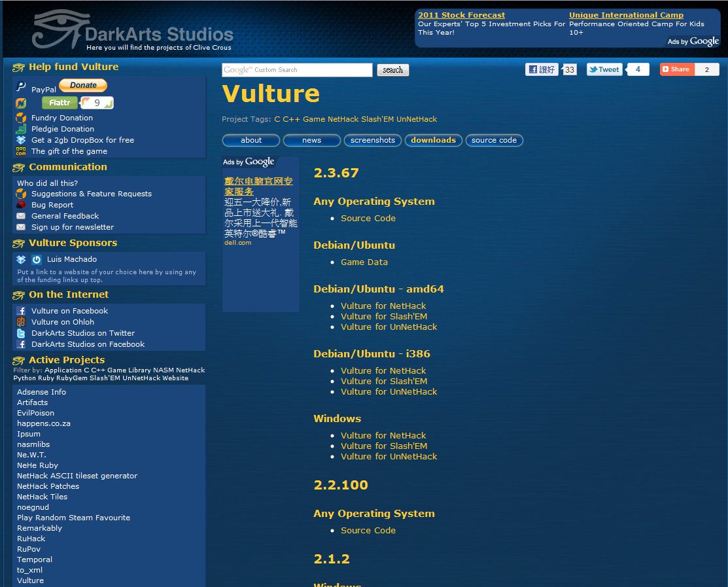The image size is (728, 587).
Task: Click the Pledgie Donation icon
Action: click(21, 129)
